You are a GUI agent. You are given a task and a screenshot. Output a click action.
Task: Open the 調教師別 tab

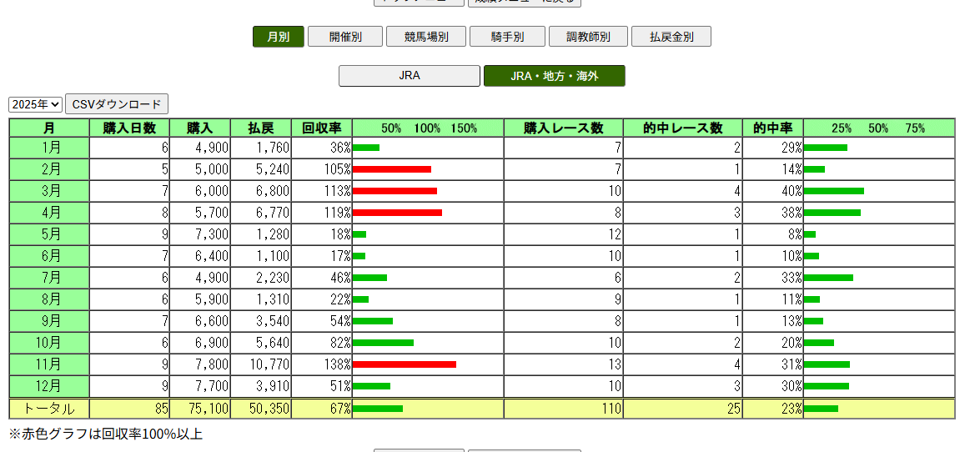point(588,37)
